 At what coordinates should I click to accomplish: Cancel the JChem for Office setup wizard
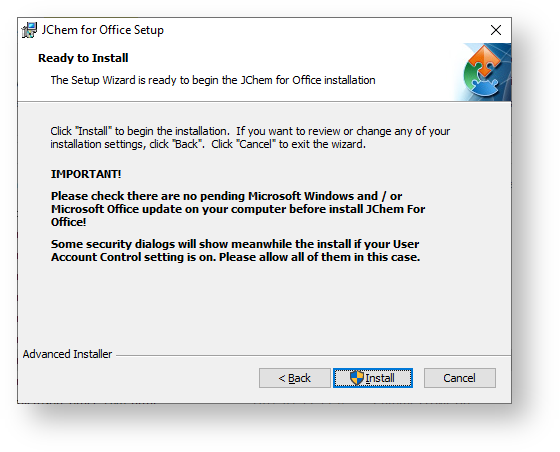click(460, 378)
